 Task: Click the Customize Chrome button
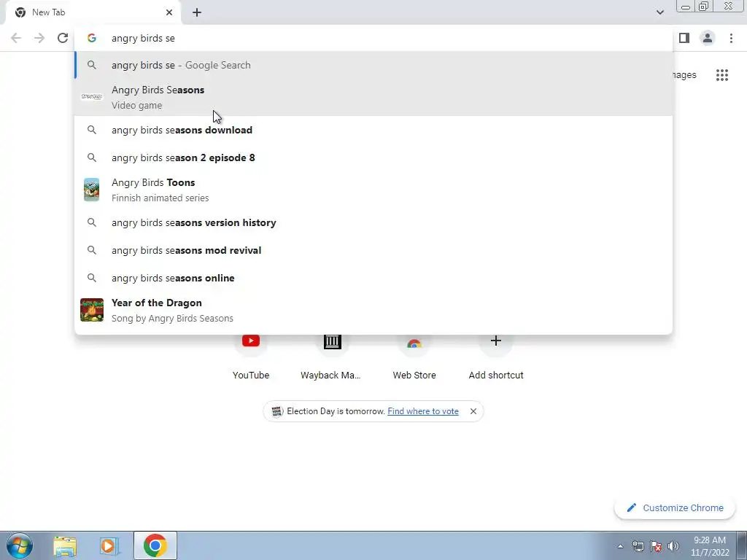coord(675,507)
